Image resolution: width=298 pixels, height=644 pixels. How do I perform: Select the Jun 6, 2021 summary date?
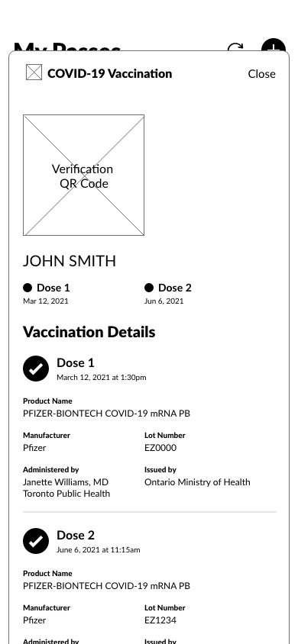click(x=164, y=301)
